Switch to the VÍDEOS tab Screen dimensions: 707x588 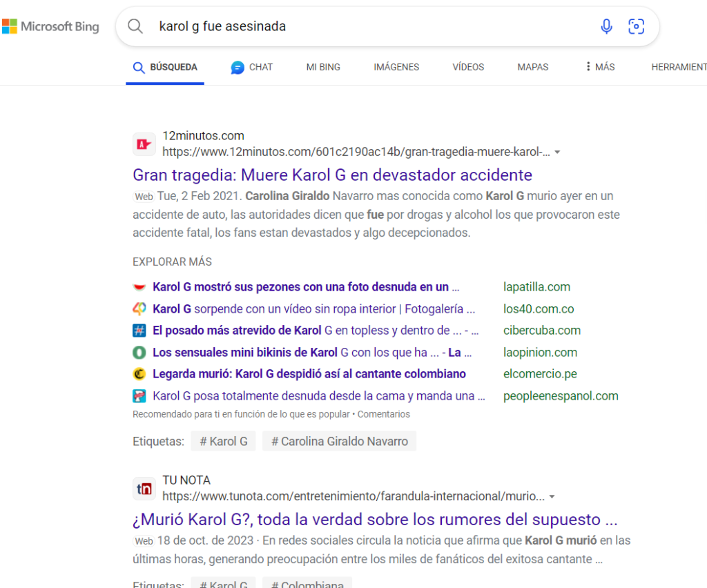(x=468, y=67)
